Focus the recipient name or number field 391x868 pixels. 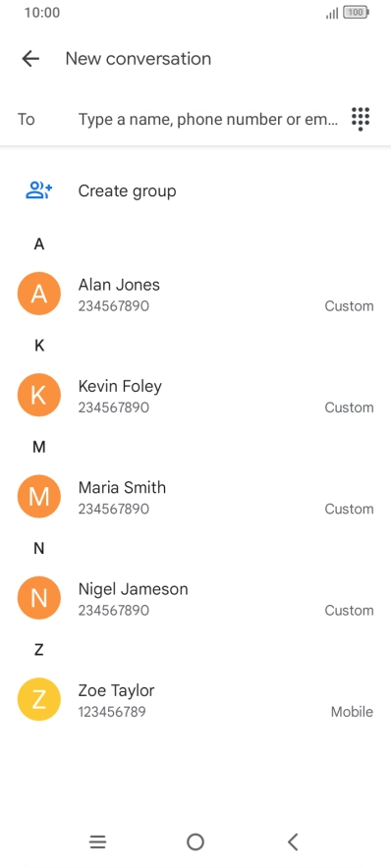pyautogui.click(x=207, y=119)
